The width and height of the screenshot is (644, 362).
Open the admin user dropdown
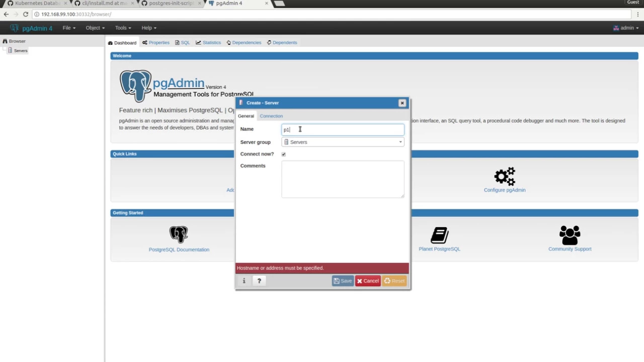click(626, 28)
